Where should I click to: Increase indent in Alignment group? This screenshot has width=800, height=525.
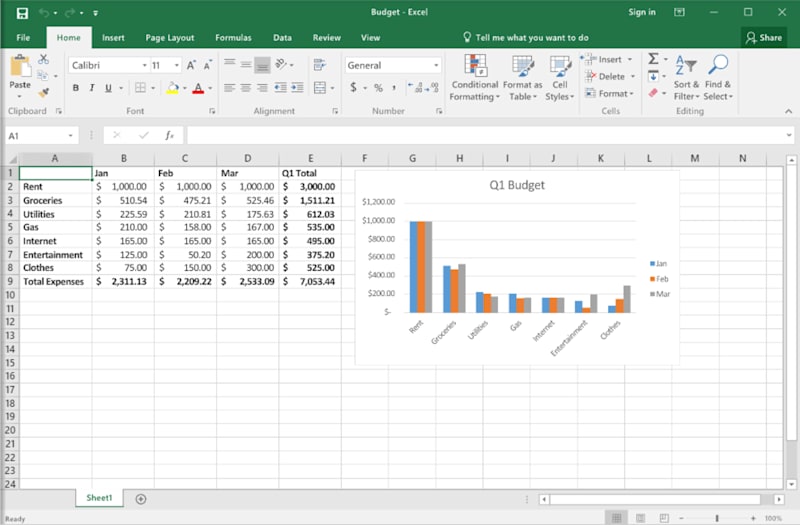click(297, 88)
